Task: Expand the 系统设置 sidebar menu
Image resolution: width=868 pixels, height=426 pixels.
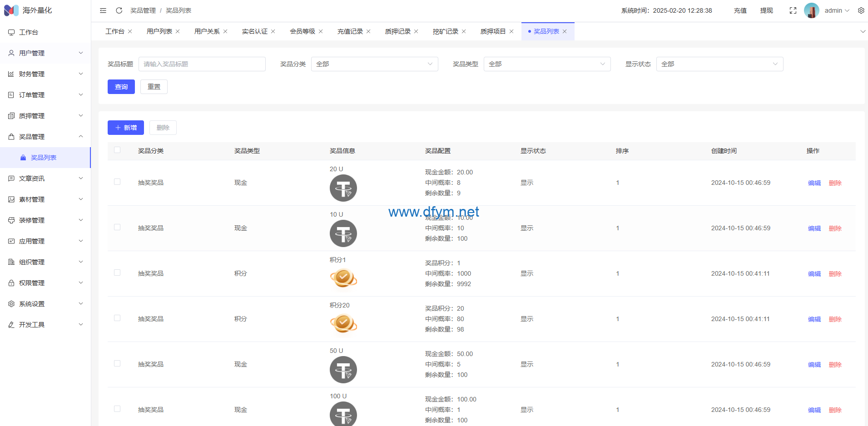Action: click(x=45, y=304)
